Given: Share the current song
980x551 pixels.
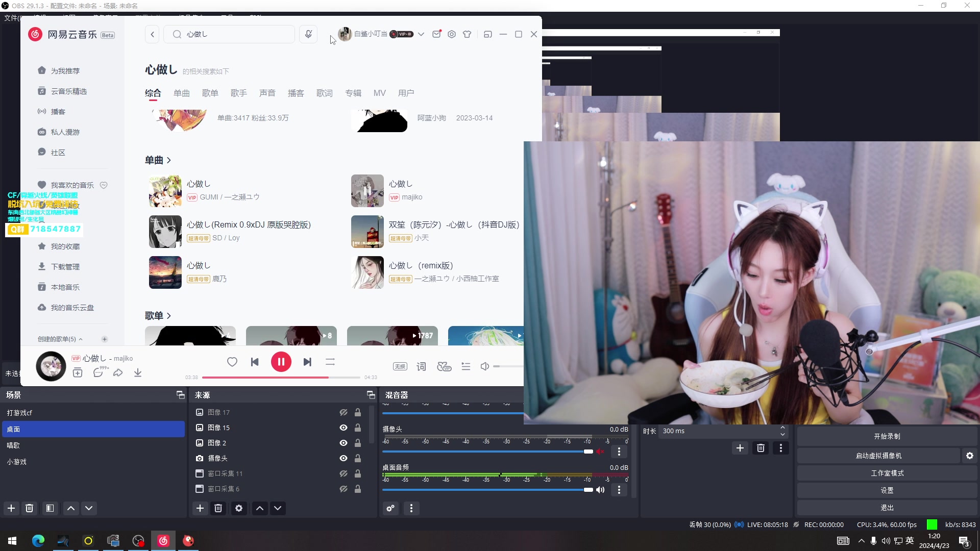Looking at the screenshot, I should coord(118,373).
